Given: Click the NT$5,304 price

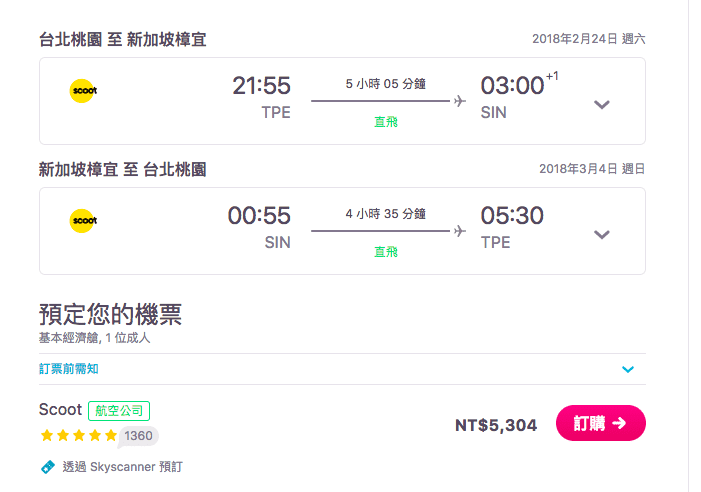Looking at the screenshot, I should pos(496,425).
